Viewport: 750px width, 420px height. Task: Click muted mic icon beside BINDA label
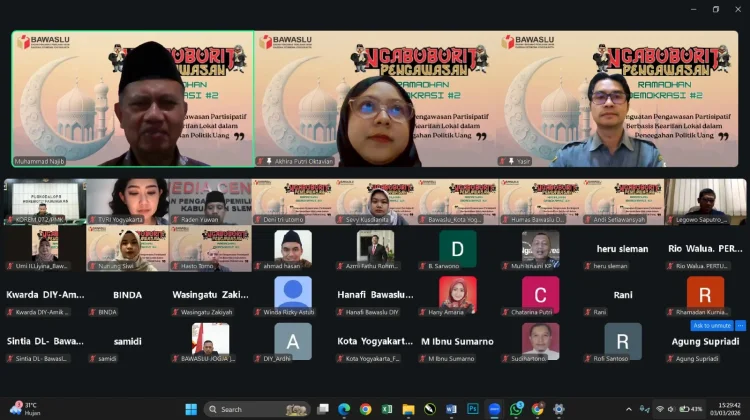[x=92, y=312]
